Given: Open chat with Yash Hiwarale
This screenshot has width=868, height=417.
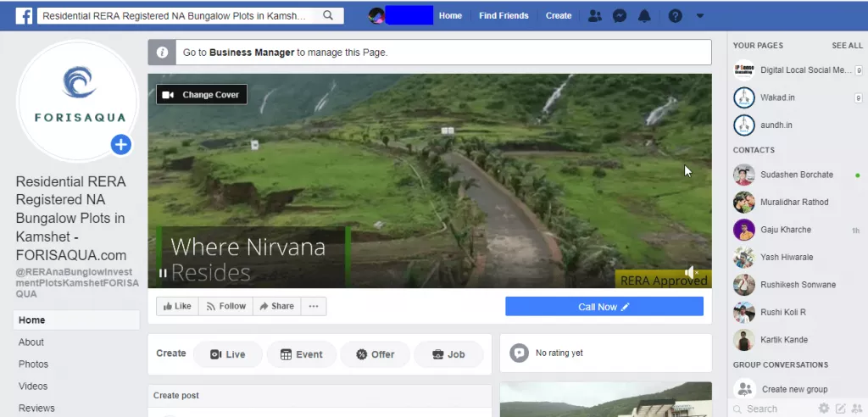Looking at the screenshot, I should (798, 257).
